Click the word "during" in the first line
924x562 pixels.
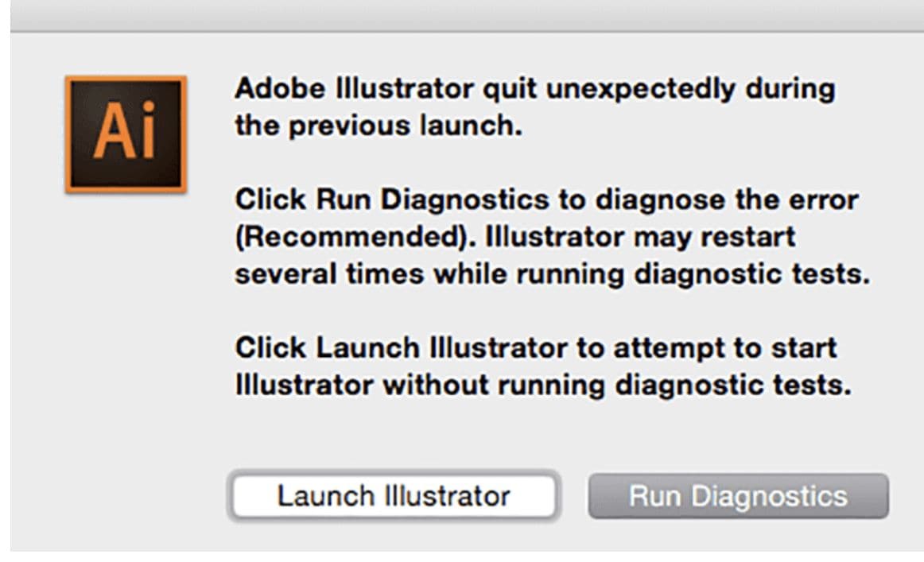(789, 89)
